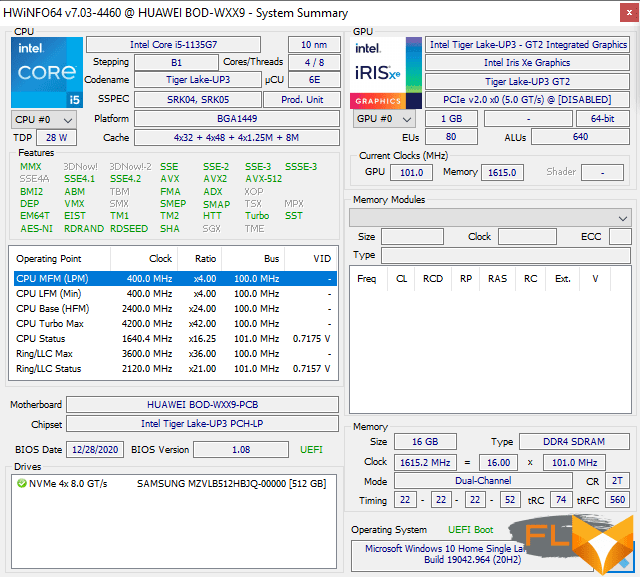
Task: Click the GPU clock 101.0 field
Action: 411,173
